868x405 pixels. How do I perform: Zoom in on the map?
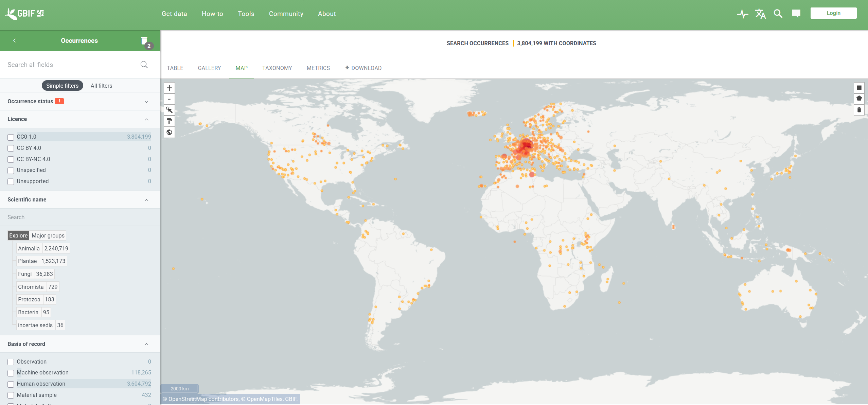tap(169, 88)
